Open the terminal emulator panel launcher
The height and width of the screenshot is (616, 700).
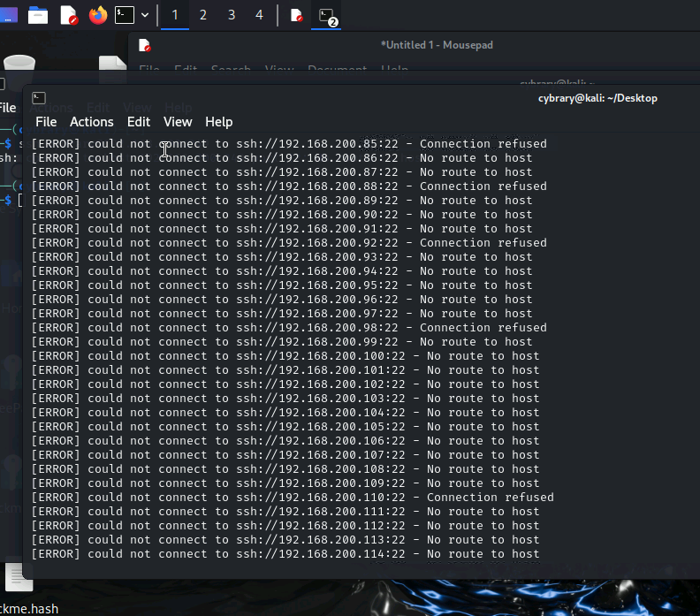125,15
